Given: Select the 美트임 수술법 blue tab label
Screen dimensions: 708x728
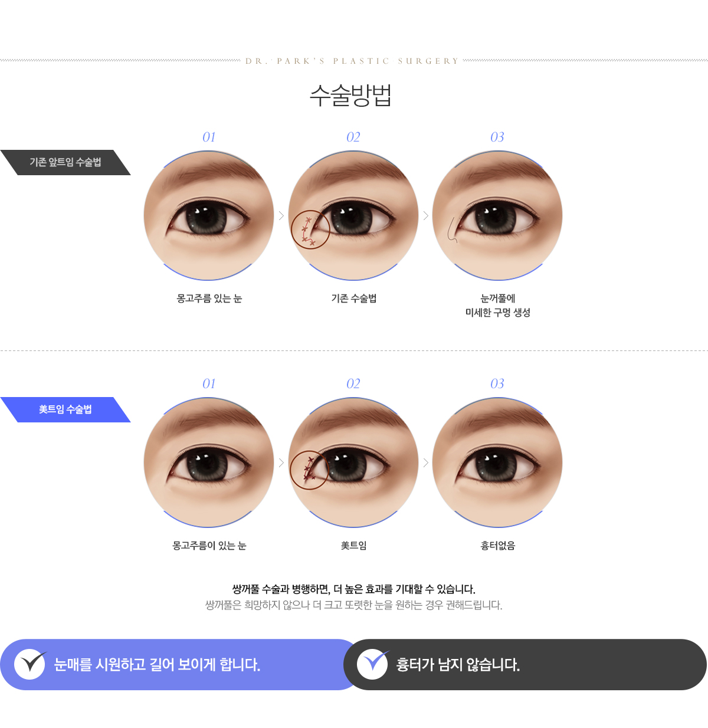Looking at the screenshot, I should click(x=65, y=409).
